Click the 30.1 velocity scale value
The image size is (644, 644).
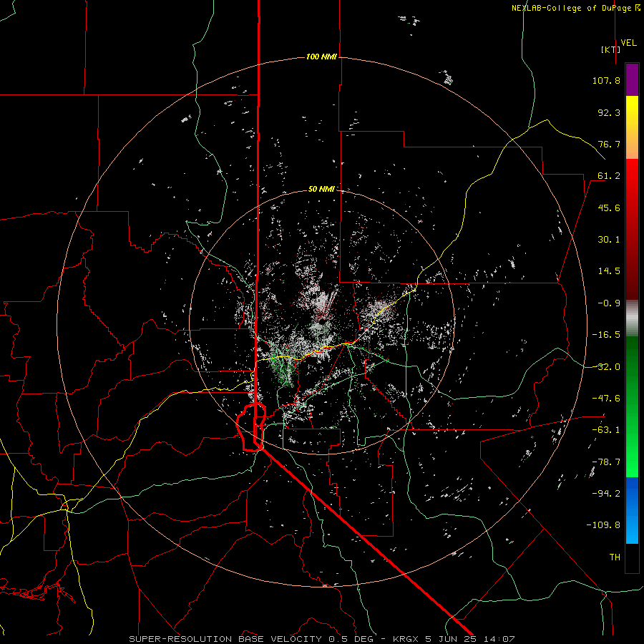(x=609, y=240)
